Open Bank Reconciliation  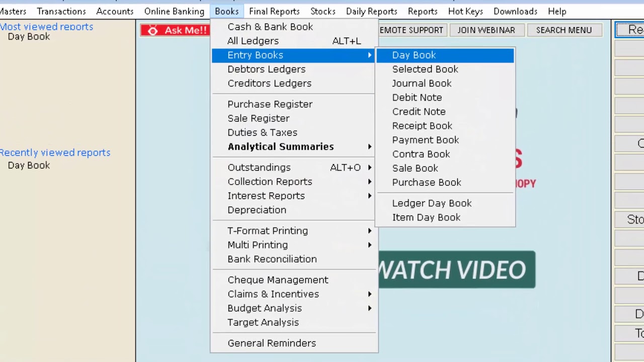coord(294,259)
